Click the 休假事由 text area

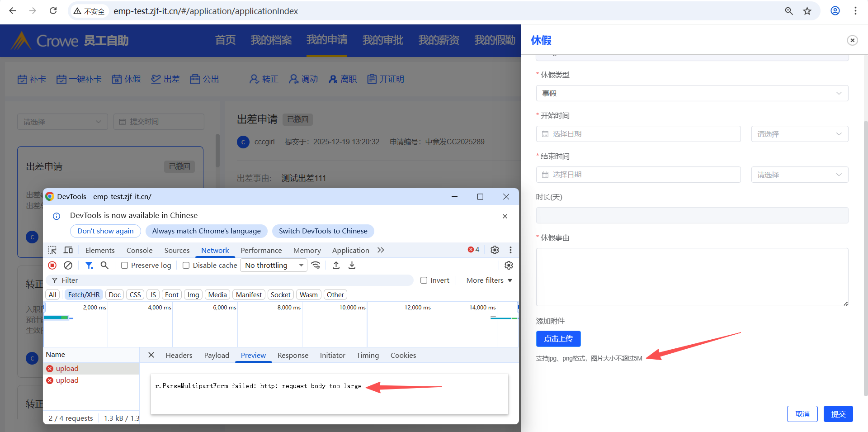(692, 277)
